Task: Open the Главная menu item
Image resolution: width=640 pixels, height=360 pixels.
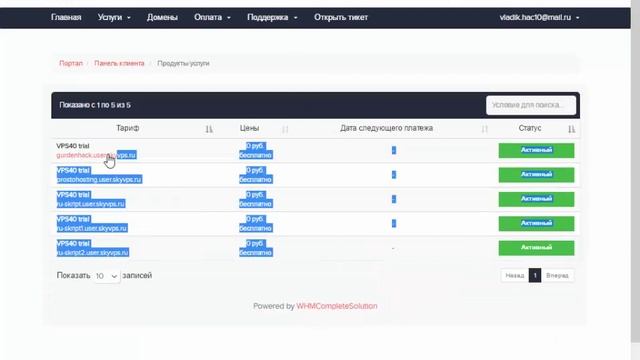Action: [x=66, y=18]
